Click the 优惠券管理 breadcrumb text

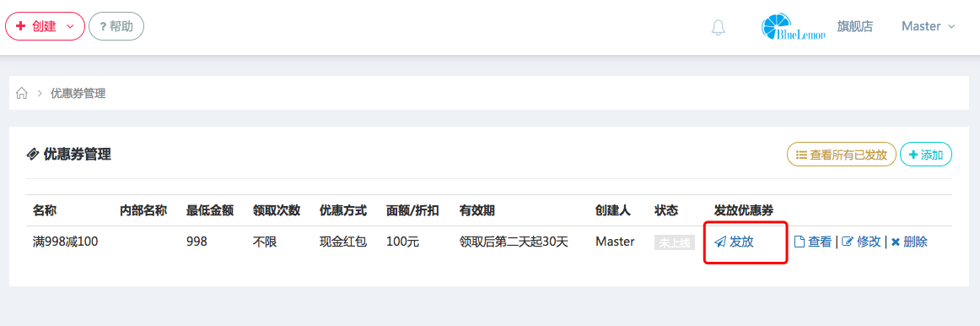click(x=78, y=93)
